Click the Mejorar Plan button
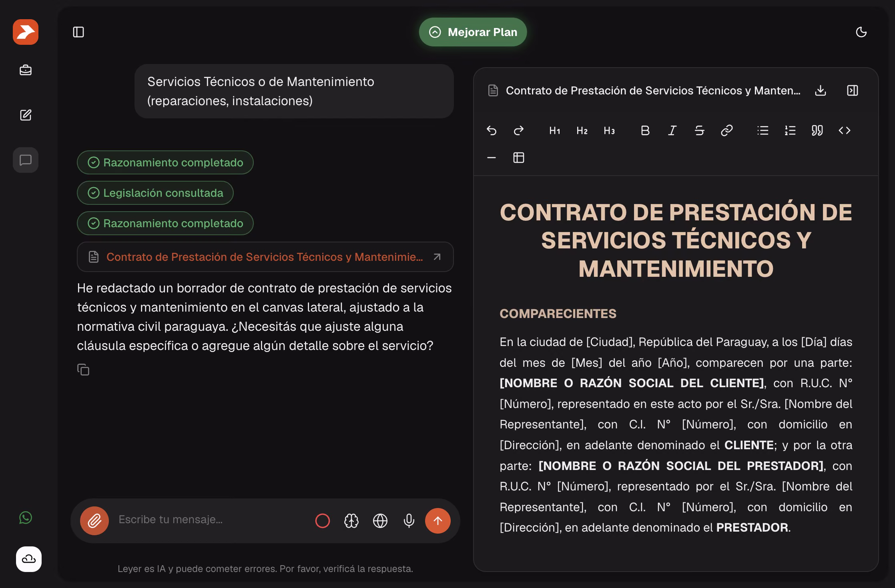This screenshot has height=588, width=895. click(473, 32)
